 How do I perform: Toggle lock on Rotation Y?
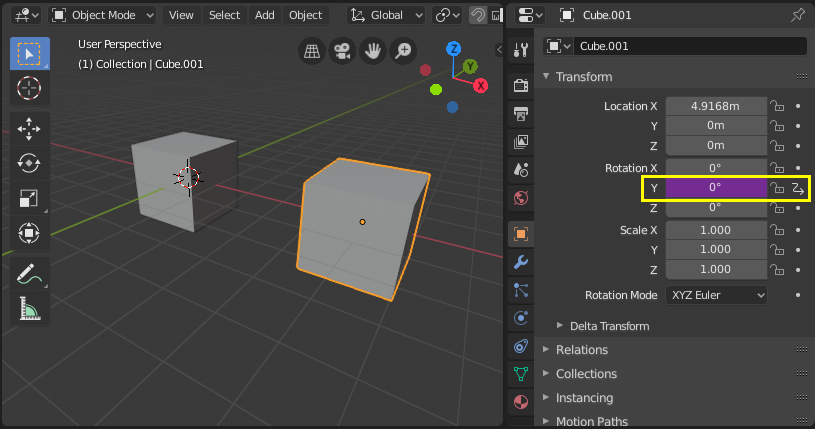tap(776, 188)
